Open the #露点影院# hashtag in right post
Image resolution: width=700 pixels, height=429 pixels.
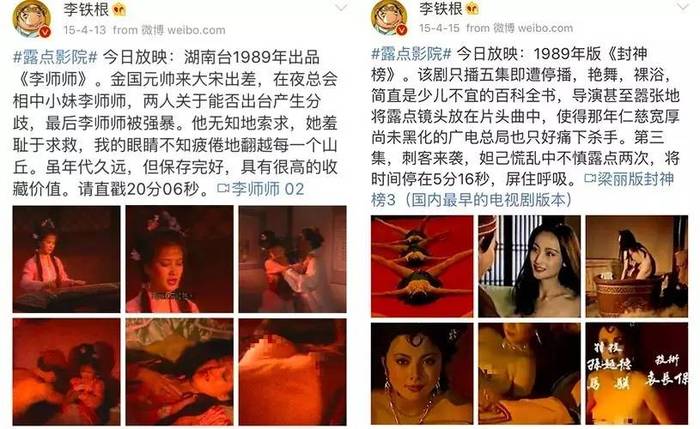tap(412, 54)
